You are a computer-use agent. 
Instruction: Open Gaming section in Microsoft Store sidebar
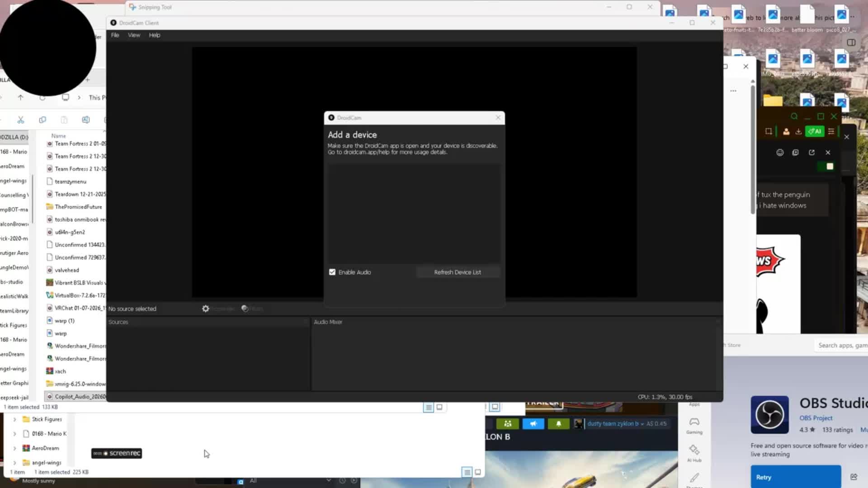(x=694, y=425)
